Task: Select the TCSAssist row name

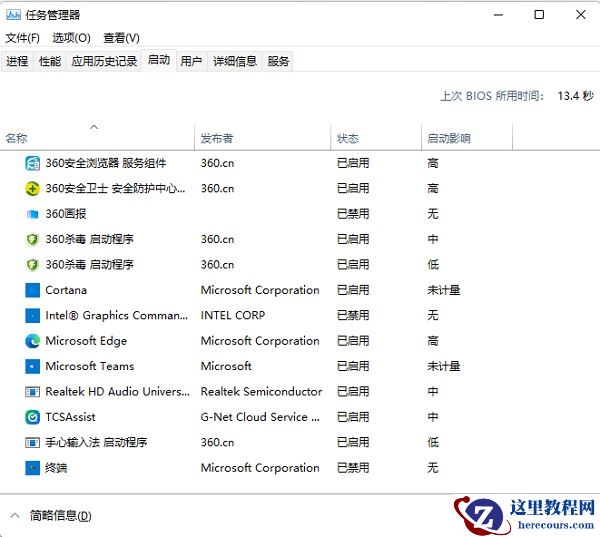Action: point(70,417)
